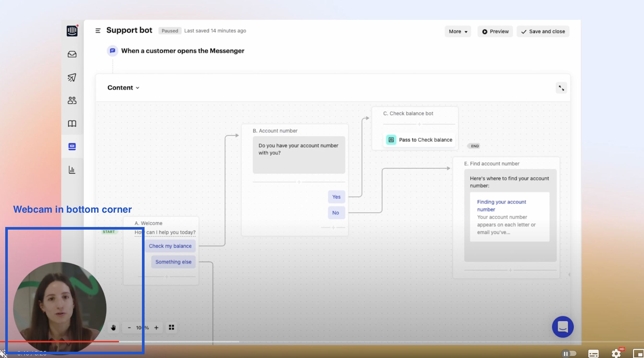Viewport: 644px width, 358px height.
Task: Select the Yes reply button
Action: [336, 197]
